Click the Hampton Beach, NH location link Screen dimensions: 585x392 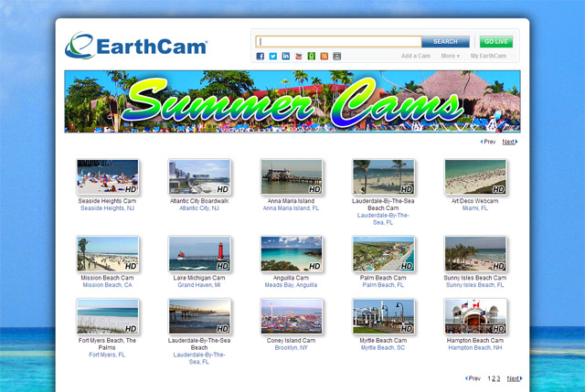[x=475, y=347]
